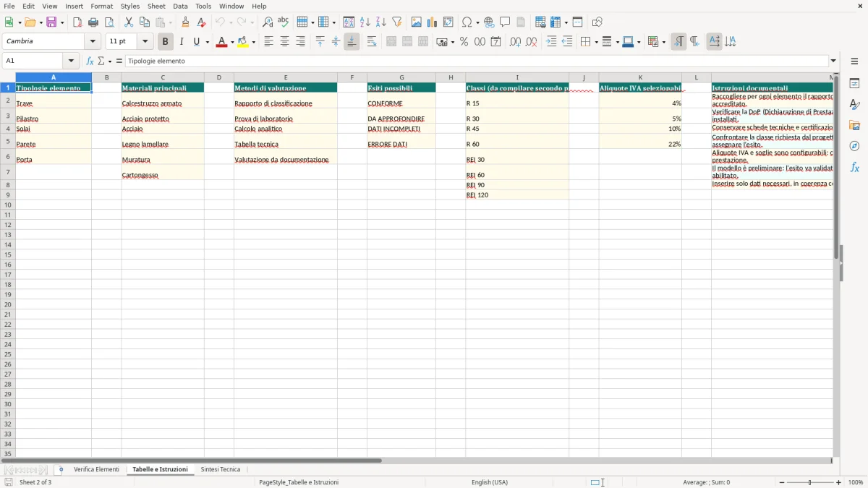Activate Clone Formatting paintbrush

186,22
